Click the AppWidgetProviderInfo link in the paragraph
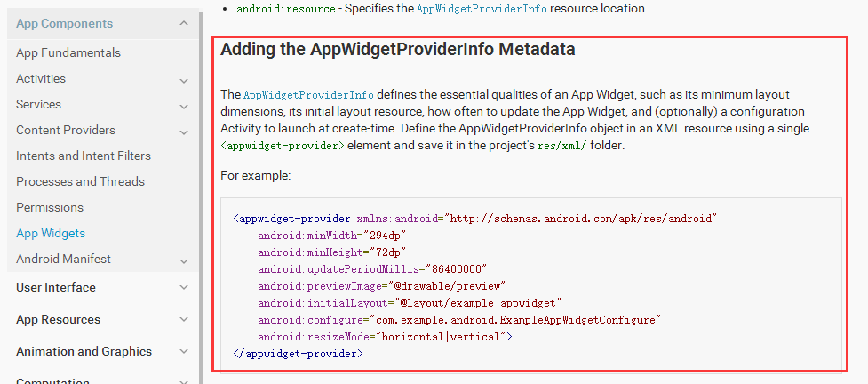The image size is (868, 384). (x=308, y=95)
